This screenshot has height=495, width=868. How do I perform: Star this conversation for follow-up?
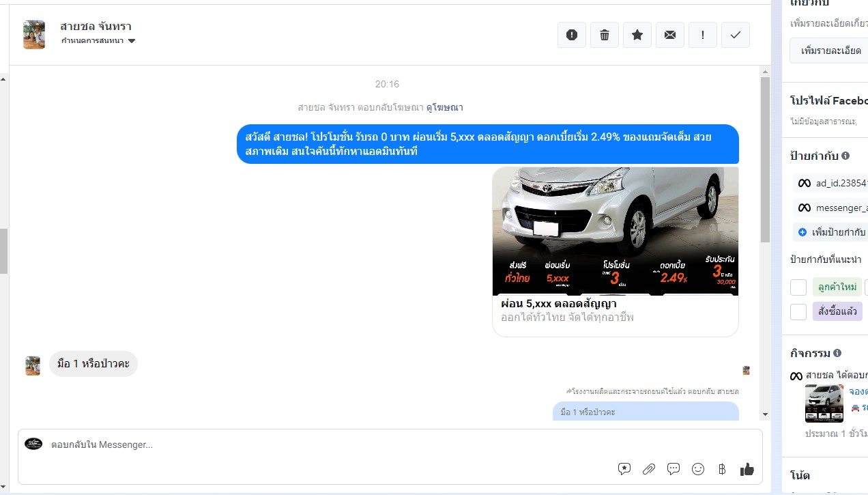tap(637, 35)
